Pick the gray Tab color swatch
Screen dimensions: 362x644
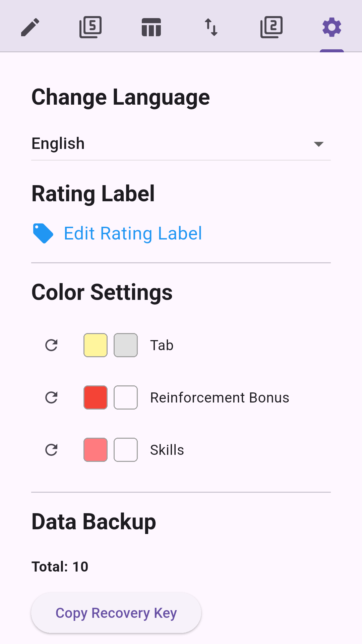click(126, 345)
